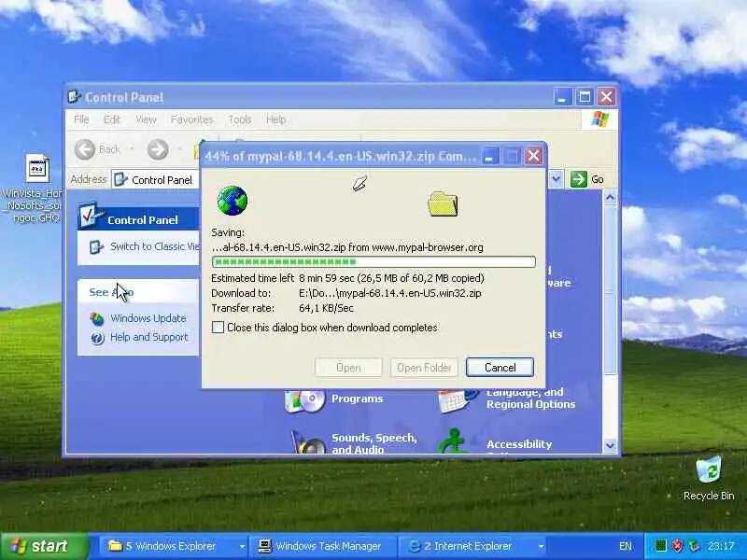The width and height of the screenshot is (747, 560).
Task: Click the Regional Options calendar icon
Action: click(x=458, y=400)
